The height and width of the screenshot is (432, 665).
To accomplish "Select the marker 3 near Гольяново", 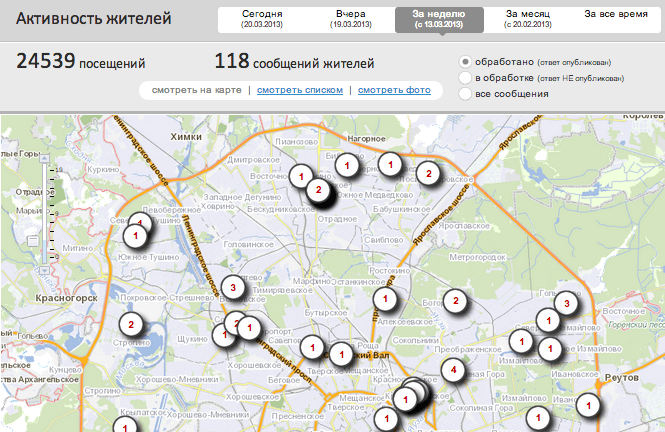I will click(566, 302).
